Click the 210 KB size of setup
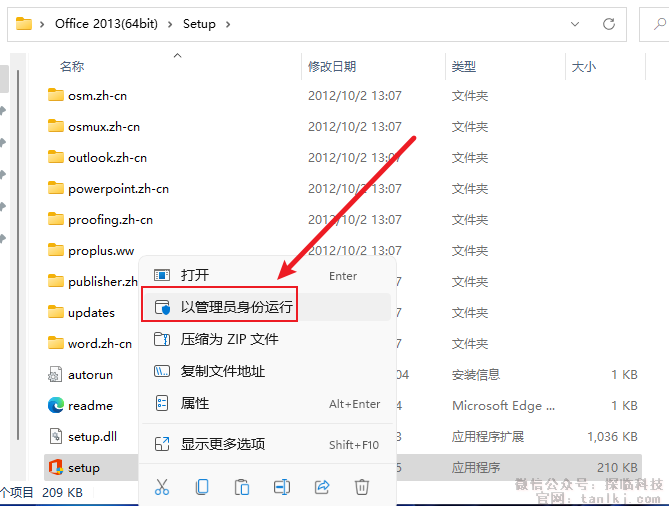669x506 pixels. tap(617, 468)
